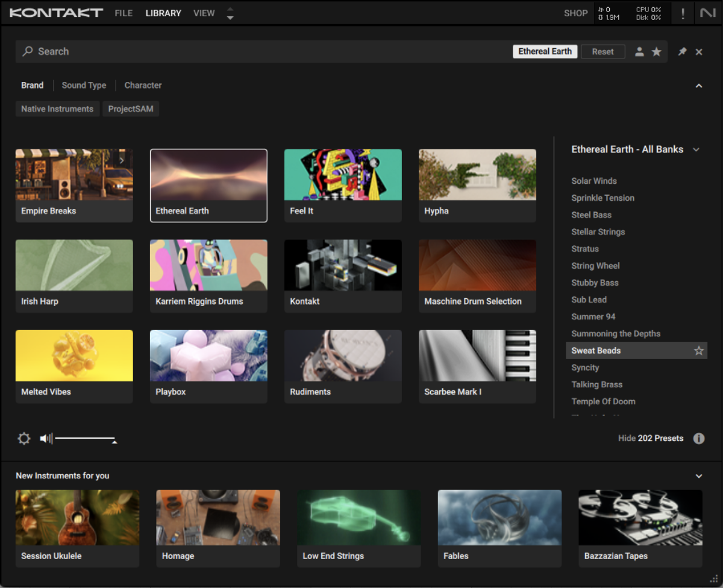723x588 pixels.
Task: Mute preview via speaker icon
Action: point(46,439)
